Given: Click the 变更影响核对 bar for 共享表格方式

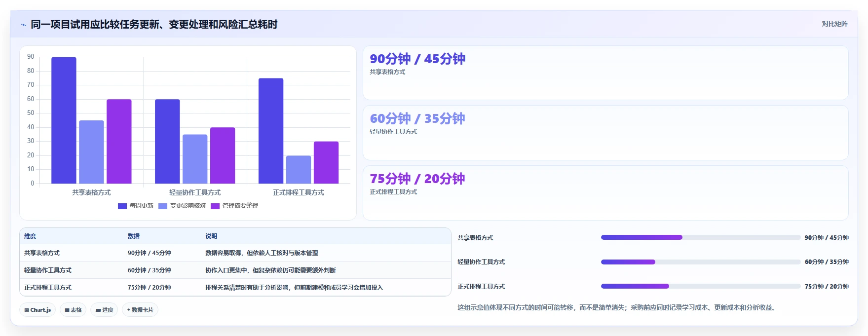Looking at the screenshot, I should pyautogui.click(x=92, y=152).
